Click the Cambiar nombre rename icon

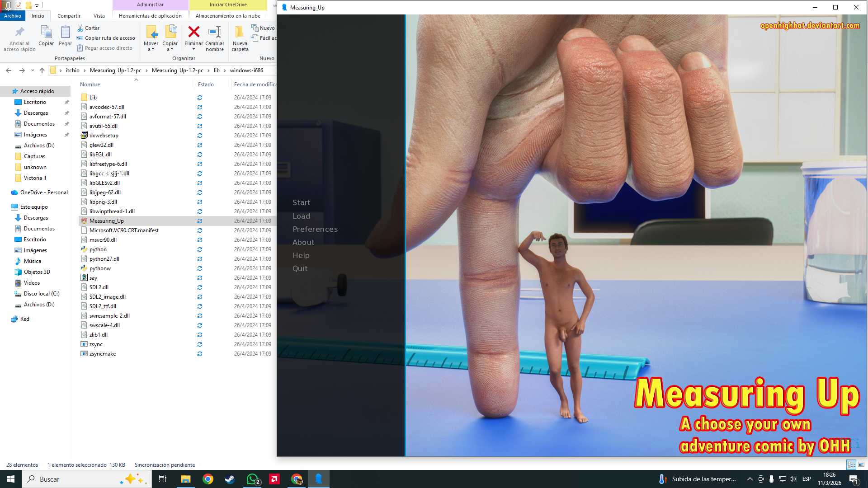point(215,32)
